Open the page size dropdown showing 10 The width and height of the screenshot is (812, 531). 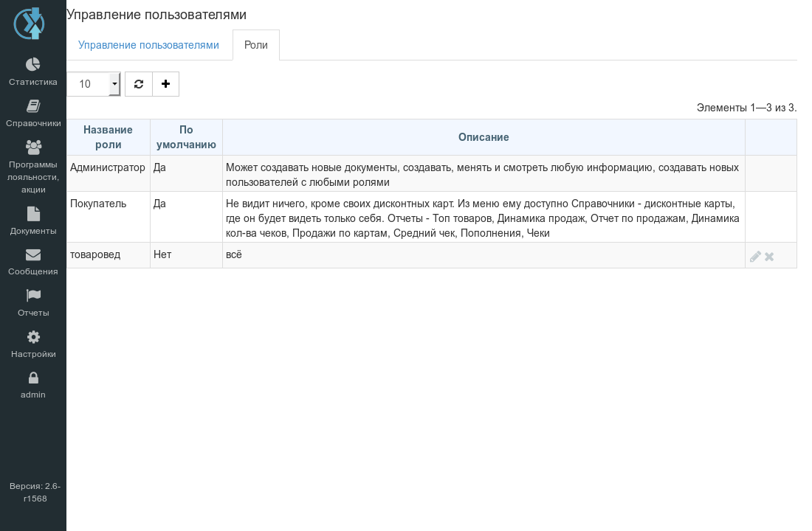(94, 84)
